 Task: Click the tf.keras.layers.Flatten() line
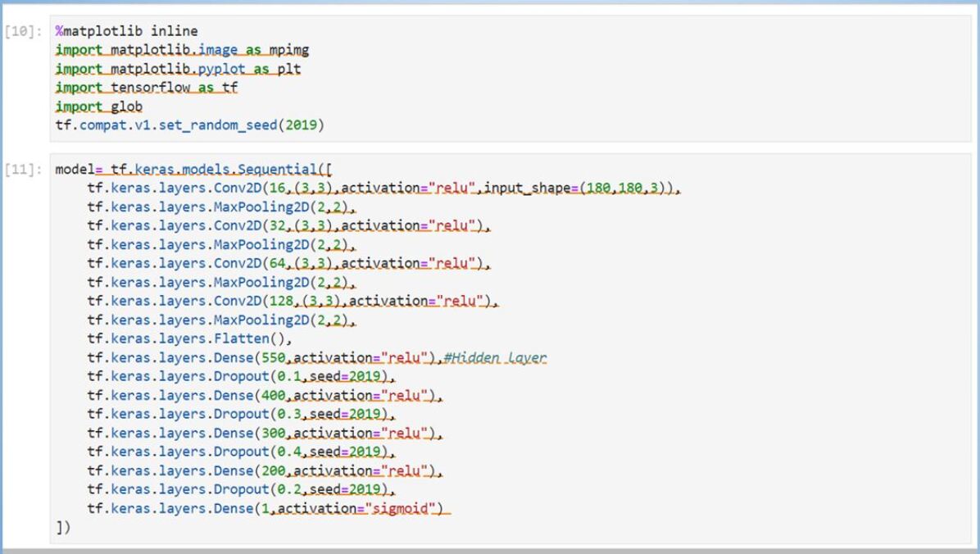189,338
